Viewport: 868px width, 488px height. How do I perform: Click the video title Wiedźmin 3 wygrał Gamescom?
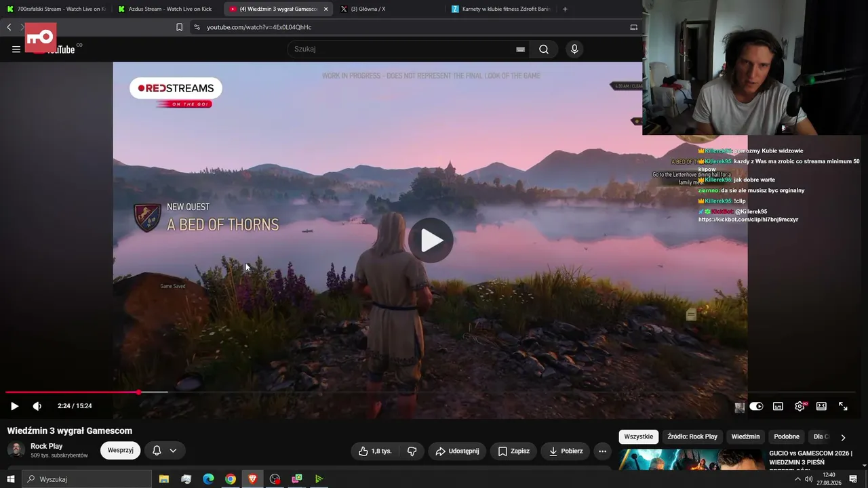[x=70, y=430]
